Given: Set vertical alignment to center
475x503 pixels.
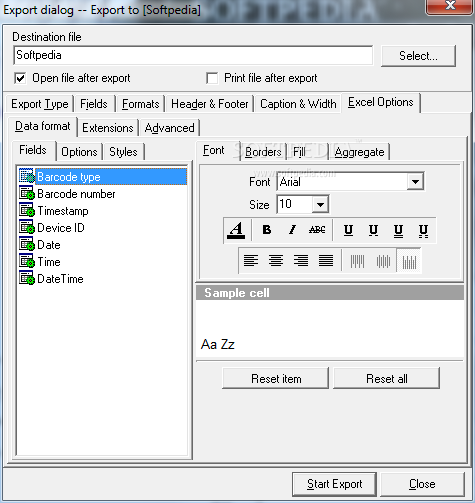Looking at the screenshot, I should click(383, 261).
